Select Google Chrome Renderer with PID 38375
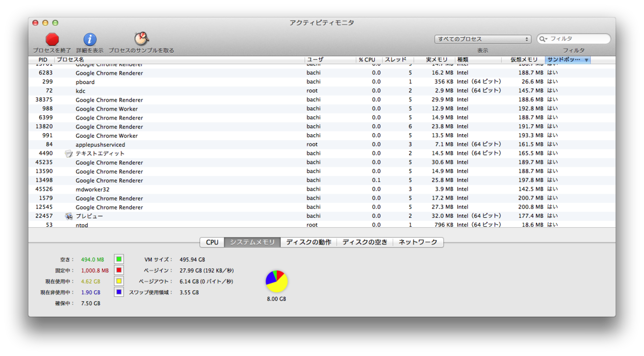This screenshot has height=356, width=644. [322, 100]
